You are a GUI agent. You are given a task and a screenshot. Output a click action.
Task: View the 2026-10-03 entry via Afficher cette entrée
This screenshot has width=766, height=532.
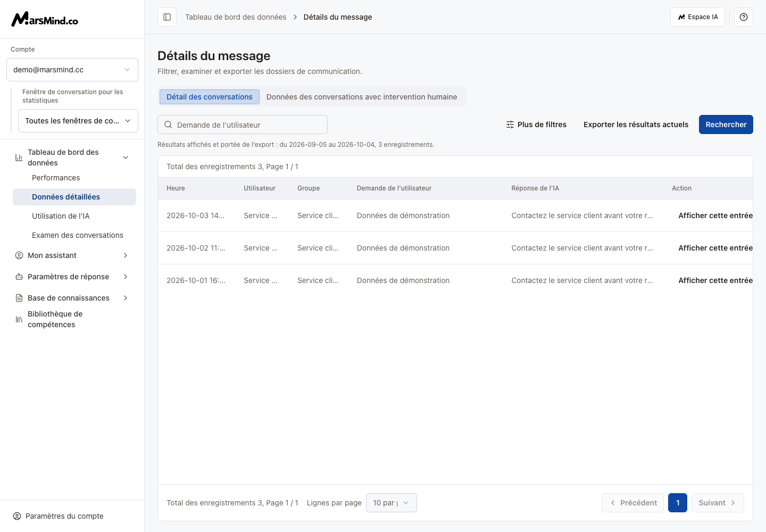(x=715, y=215)
